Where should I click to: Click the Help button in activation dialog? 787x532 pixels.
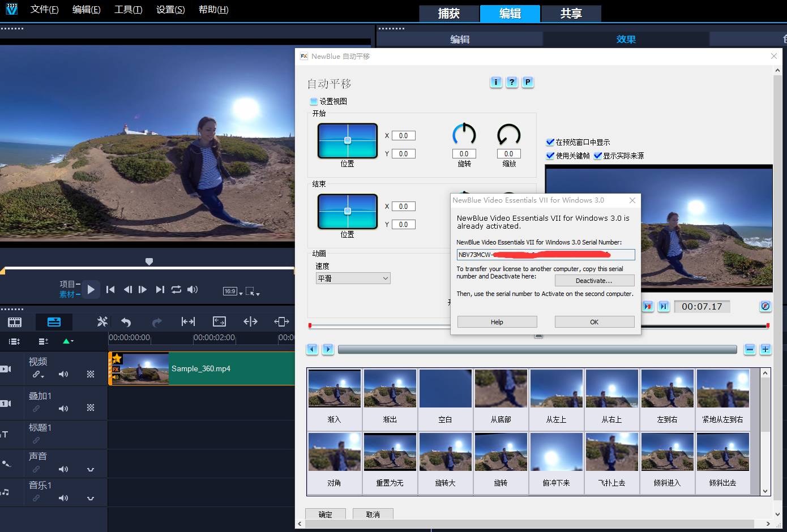(497, 321)
